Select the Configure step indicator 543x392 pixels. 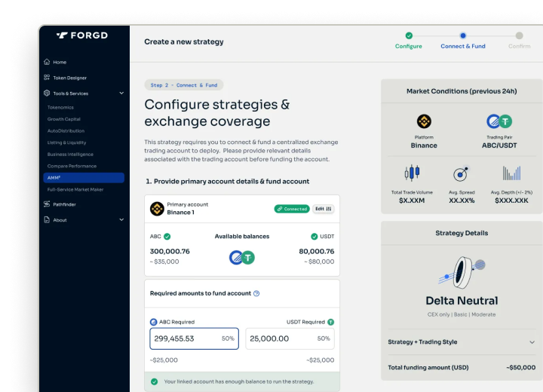tap(409, 35)
